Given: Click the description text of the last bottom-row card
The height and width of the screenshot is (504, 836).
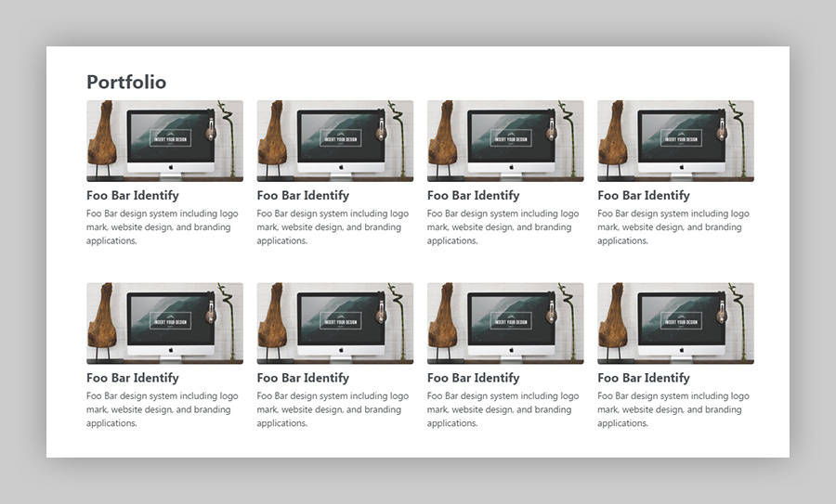Looking at the screenshot, I should [x=673, y=410].
